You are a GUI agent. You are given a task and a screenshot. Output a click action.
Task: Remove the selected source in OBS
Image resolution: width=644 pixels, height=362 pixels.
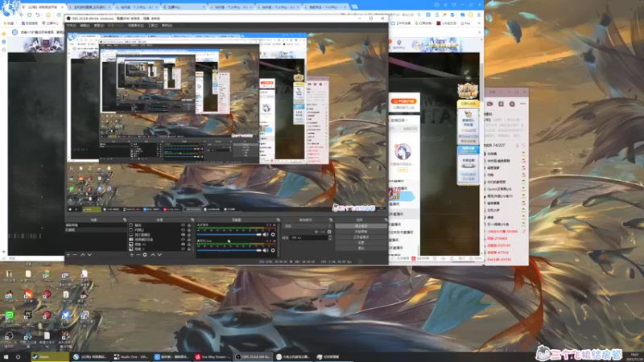pyautogui.click(x=138, y=255)
